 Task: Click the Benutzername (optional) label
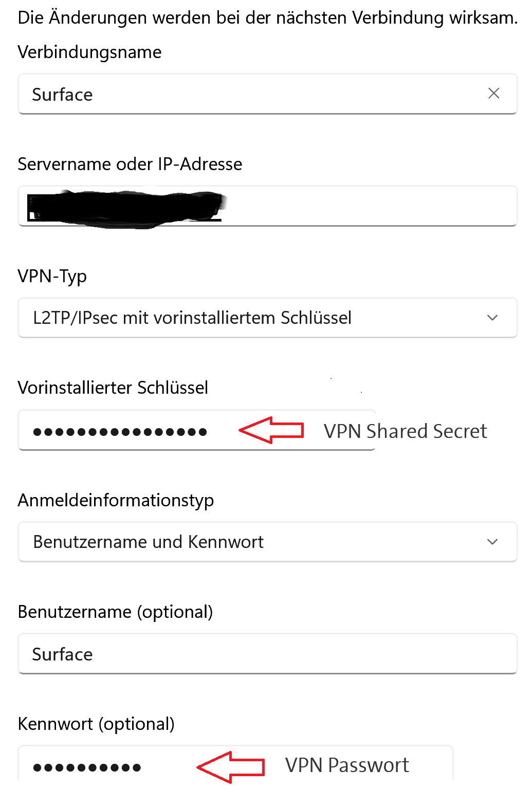(x=115, y=612)
